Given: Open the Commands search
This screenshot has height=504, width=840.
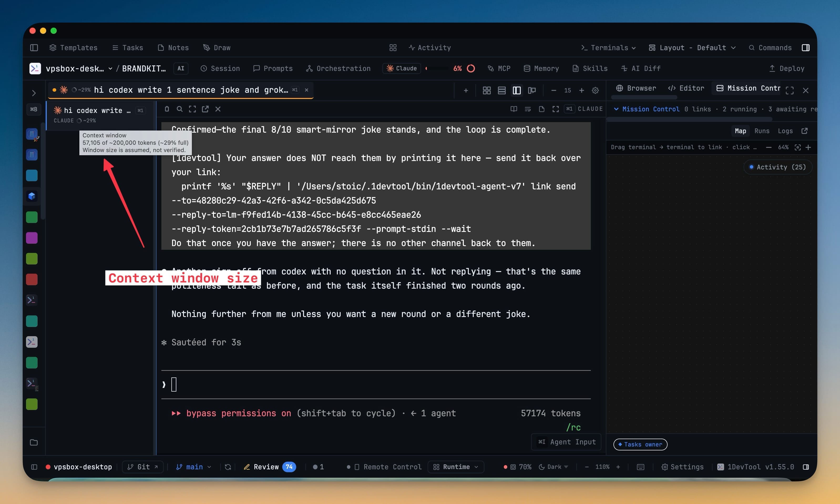Looking at the screenshot, I should coord(770,48).
